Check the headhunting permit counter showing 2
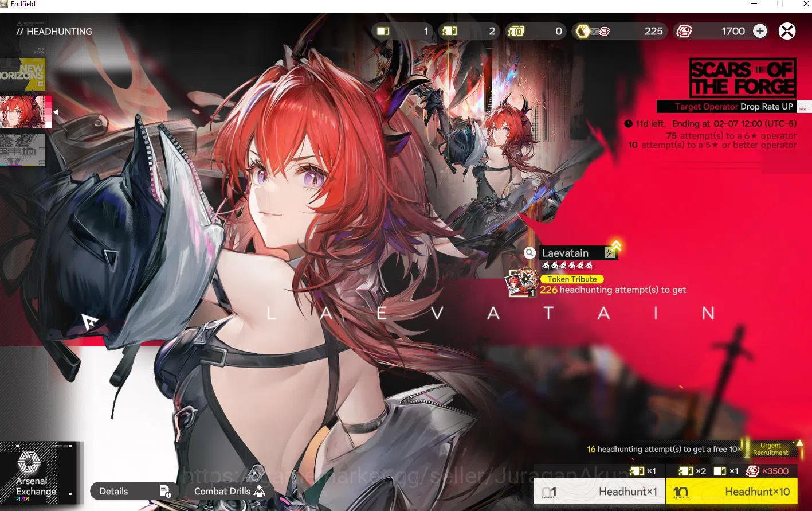 (x=469, y=31)
